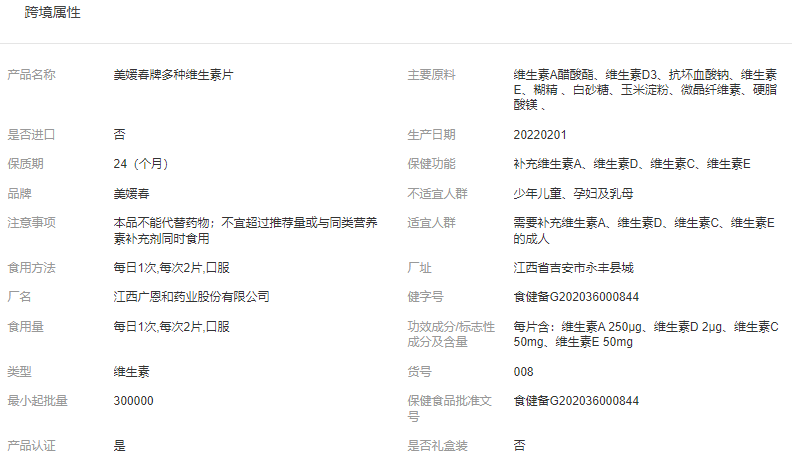Click the 保健食品批准文号 label
This screenshot has width=792, height=462.
[450, 409]
